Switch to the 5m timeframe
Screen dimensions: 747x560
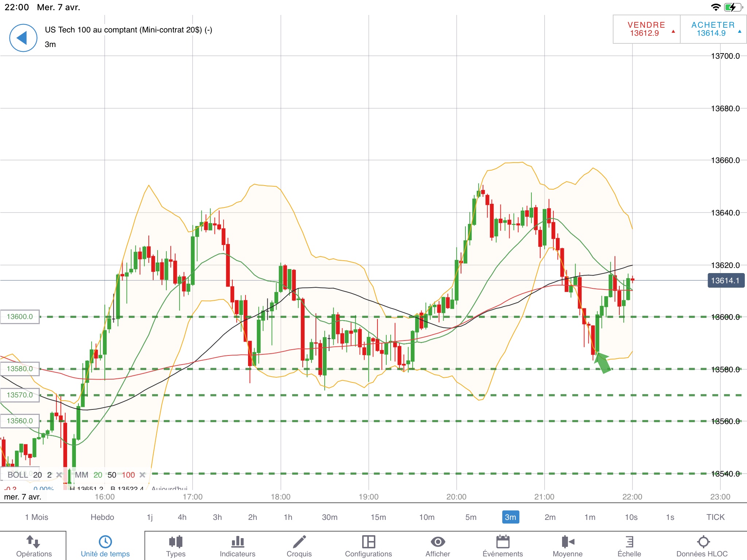[471, 517]
